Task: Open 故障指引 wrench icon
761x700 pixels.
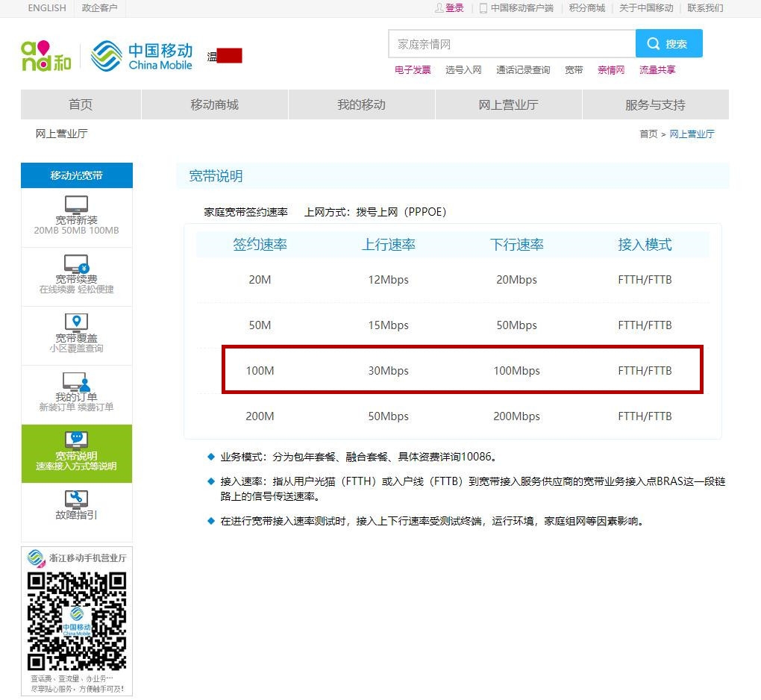Action: pyautogui.click(x=76, y=499)
